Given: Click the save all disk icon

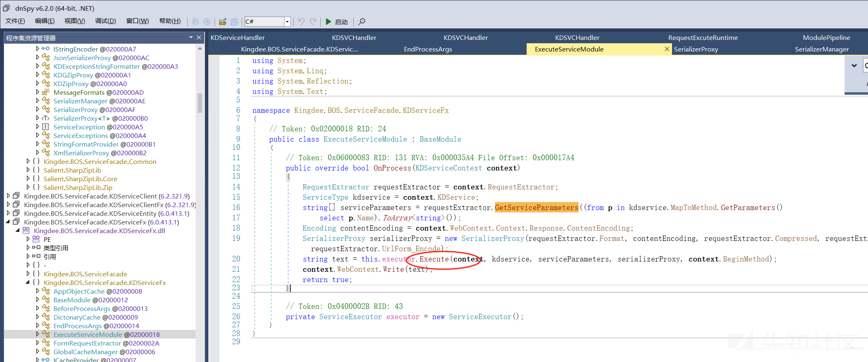Looking at the screenshot, I should click(234, 21).
